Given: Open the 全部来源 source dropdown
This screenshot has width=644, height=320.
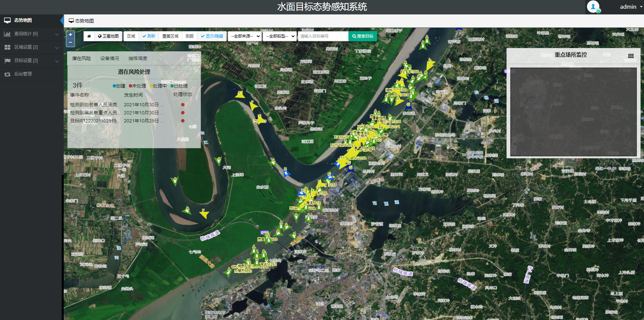Looking at the screenshot, I should pos(245,36).
